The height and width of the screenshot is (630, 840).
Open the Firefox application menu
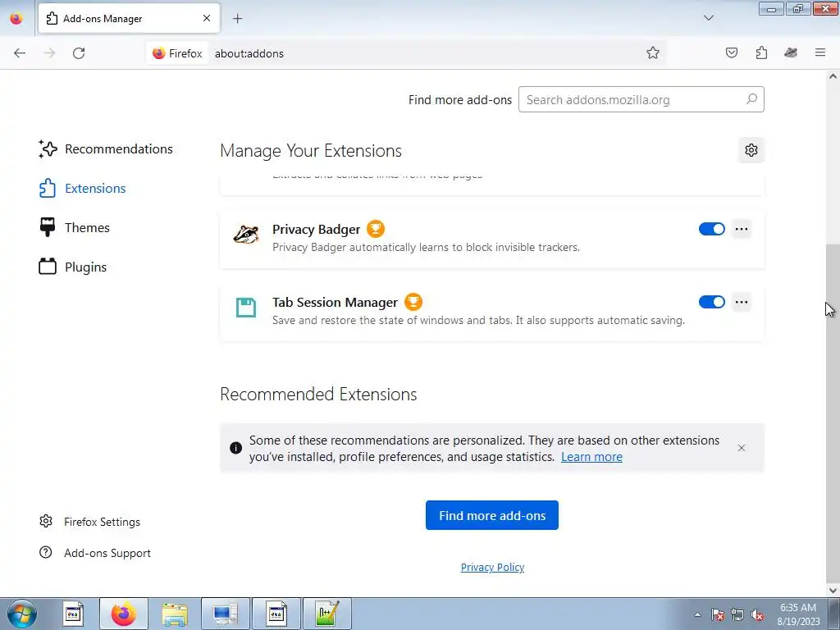(820, 53)
